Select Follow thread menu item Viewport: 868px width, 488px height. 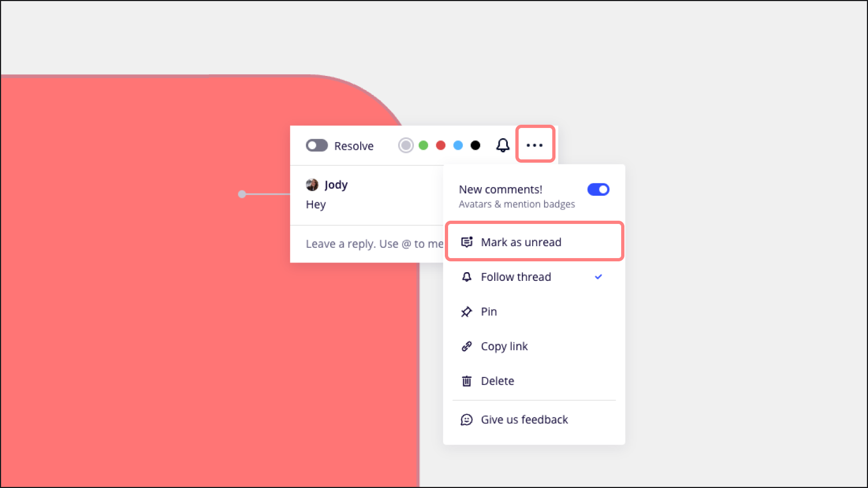tap(515, 277)
